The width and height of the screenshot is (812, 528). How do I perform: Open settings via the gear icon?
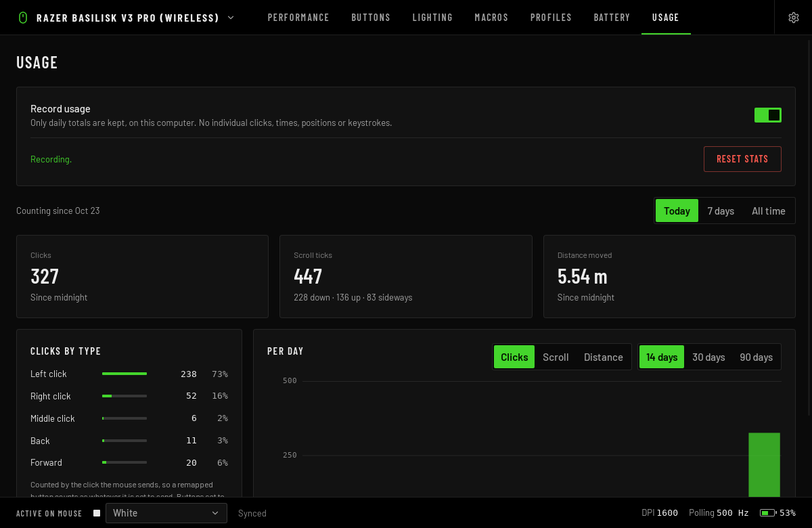(794, 18)
